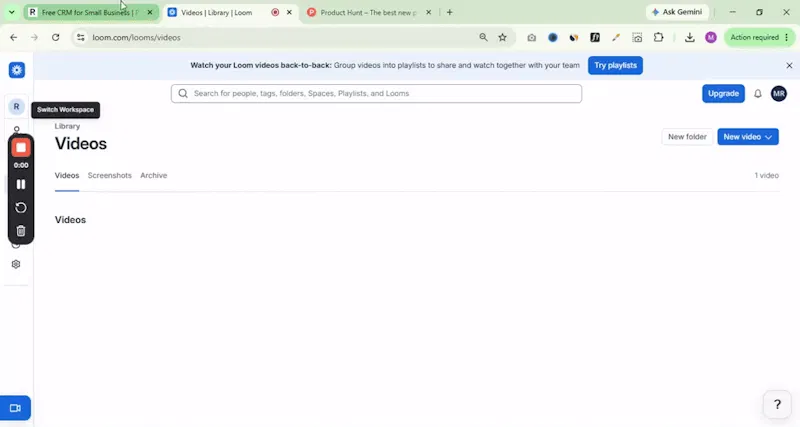The height and width of the screenshot is (427, 800).
Task: Pause the current recording
Action: (x=21, y=184)
